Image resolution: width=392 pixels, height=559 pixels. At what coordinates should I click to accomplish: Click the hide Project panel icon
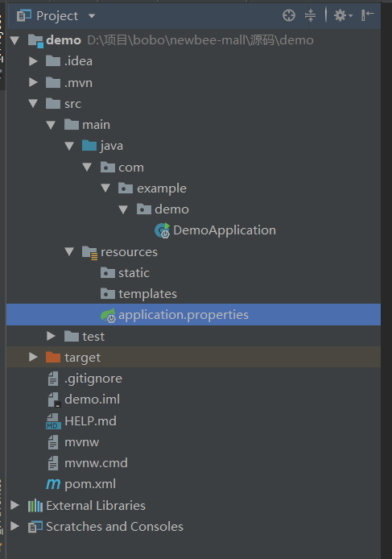point(367,15)
